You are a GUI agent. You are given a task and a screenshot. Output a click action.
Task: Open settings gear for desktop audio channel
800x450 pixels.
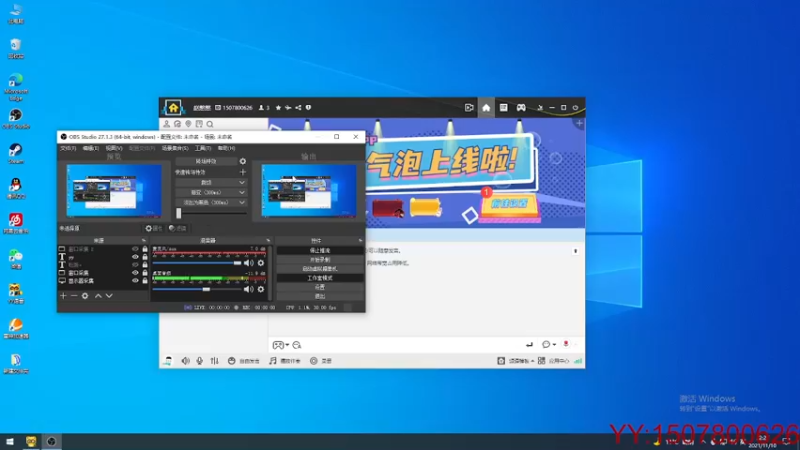click(261, 289)
